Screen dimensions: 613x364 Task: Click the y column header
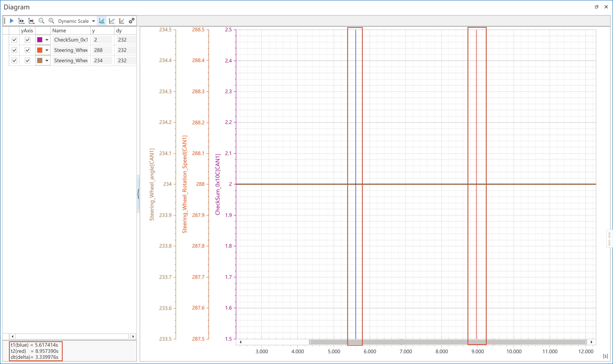pyautogui.click(x=102, y=31)
